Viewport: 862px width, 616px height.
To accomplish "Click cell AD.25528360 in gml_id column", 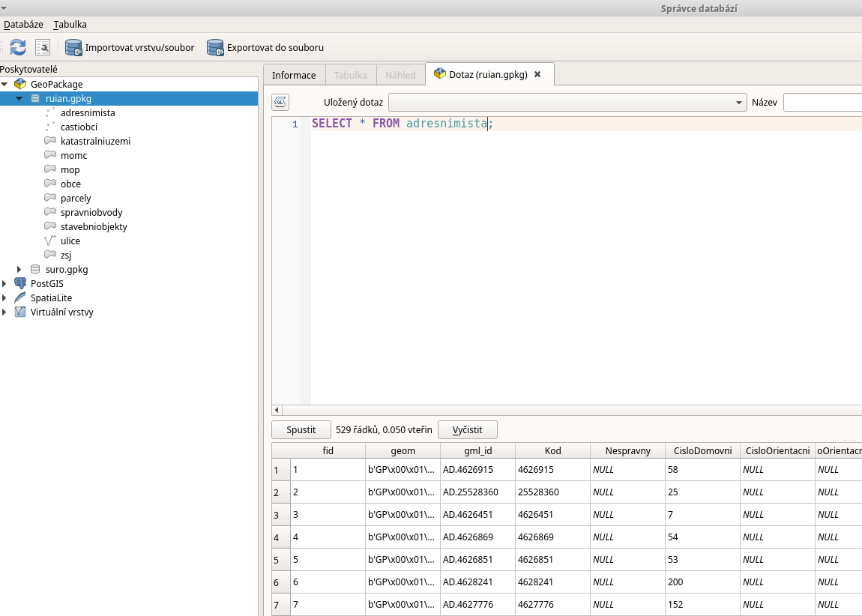I will pos(477,492).
